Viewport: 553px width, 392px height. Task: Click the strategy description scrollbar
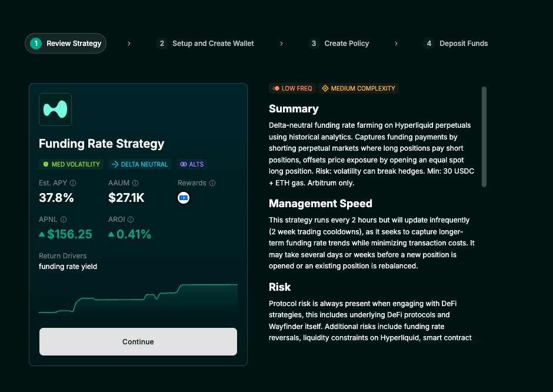click(x=484, y=137)
